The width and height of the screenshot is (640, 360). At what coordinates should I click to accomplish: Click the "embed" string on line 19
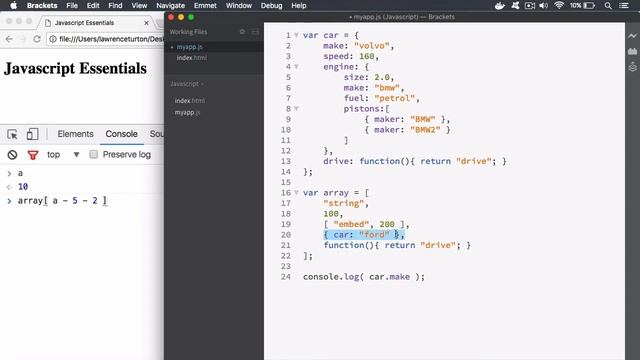pyautogui.click(x=351, y=224)
